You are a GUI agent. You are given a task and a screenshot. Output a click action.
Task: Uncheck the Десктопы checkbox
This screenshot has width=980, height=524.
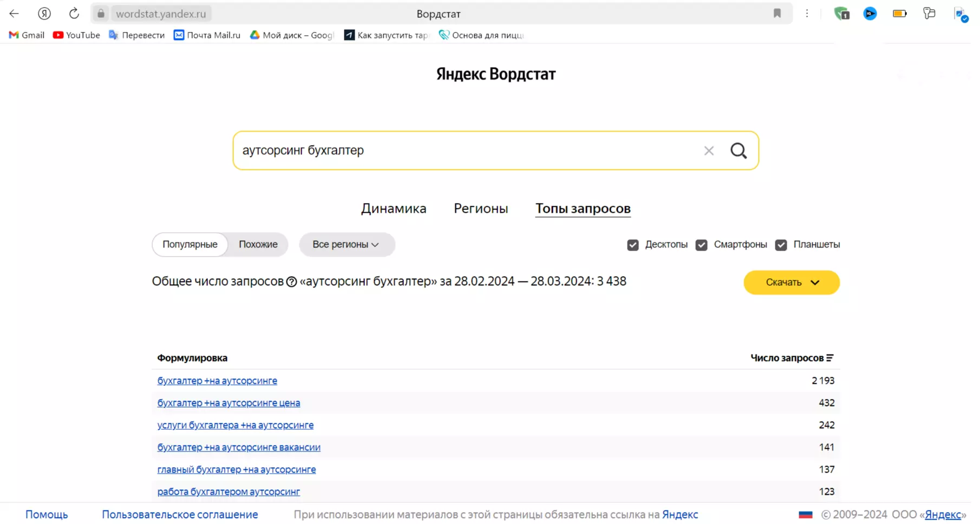632,245
